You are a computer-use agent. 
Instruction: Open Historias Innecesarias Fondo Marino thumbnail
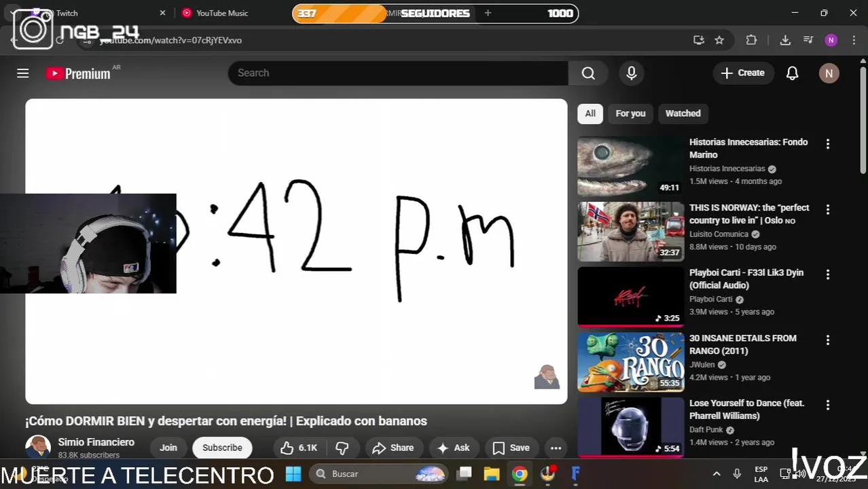(x=631, y=166)
